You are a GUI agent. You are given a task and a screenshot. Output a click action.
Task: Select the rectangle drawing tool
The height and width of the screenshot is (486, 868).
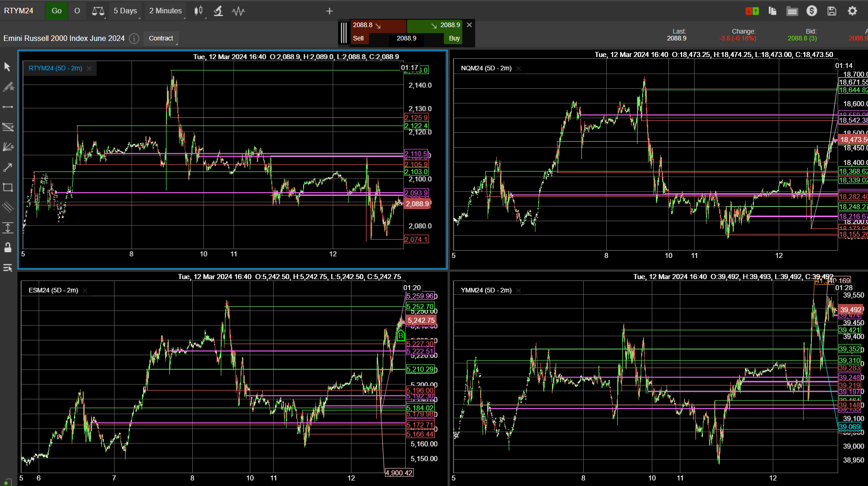click(x=8, y=188)
